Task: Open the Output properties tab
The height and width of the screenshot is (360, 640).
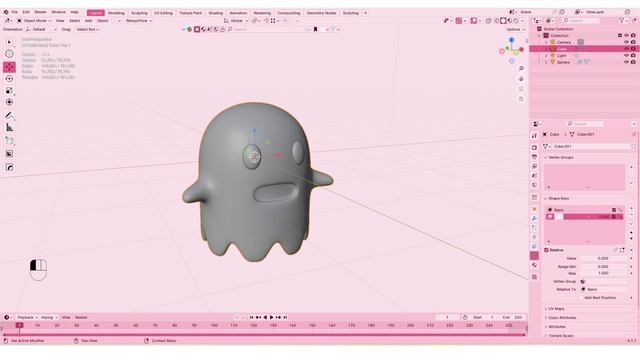Action: coord(534,157)
